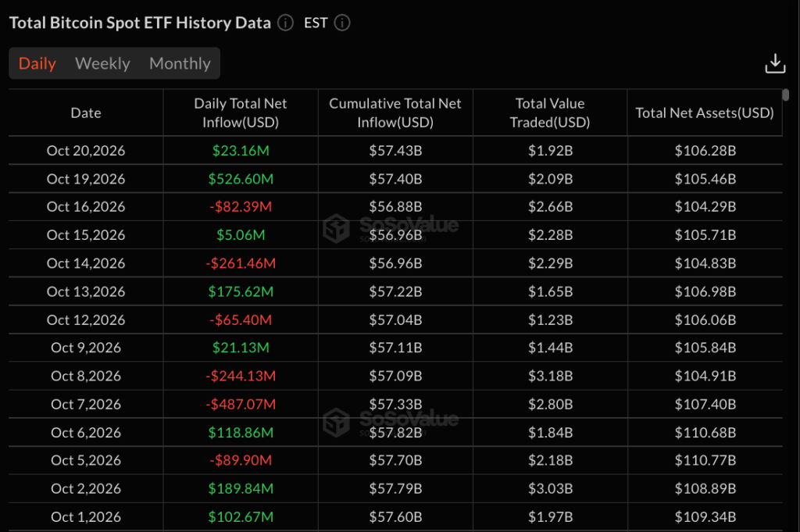Click the -$261.46M outflow value
Image resolution: width=800 pixels, height=532 pixels.
[241, 263]
